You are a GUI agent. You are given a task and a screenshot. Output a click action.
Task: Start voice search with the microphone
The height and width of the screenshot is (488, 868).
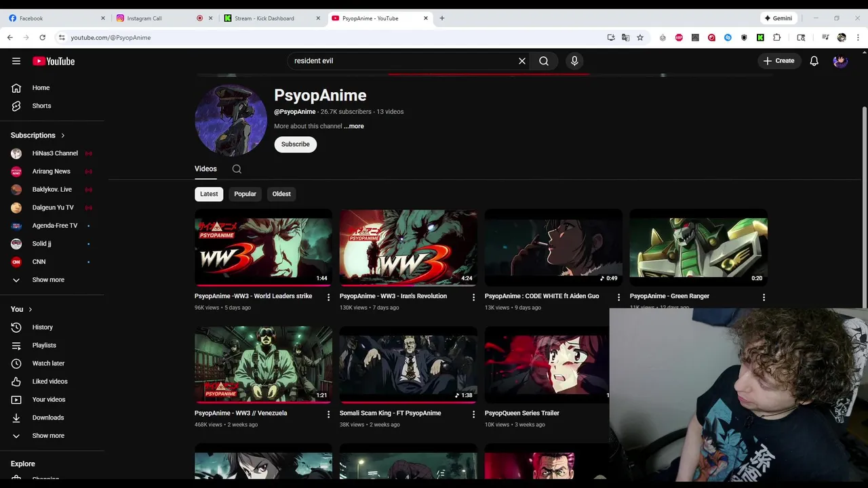click(574, 61)
